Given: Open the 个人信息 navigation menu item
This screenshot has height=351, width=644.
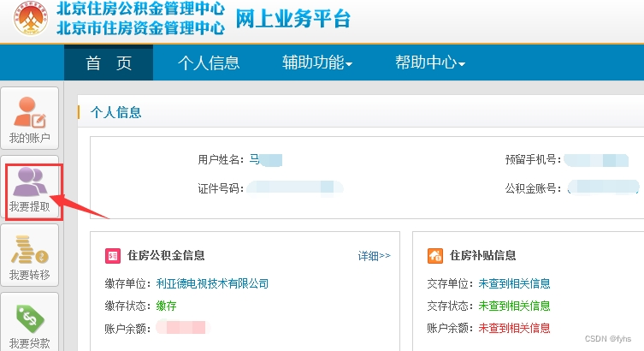Looking at the screenshot, I should pyautogui.click(x=208, y=62).
